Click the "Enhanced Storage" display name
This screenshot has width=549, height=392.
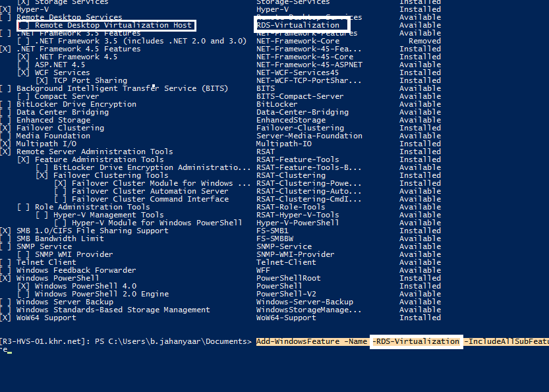point(53,120)
